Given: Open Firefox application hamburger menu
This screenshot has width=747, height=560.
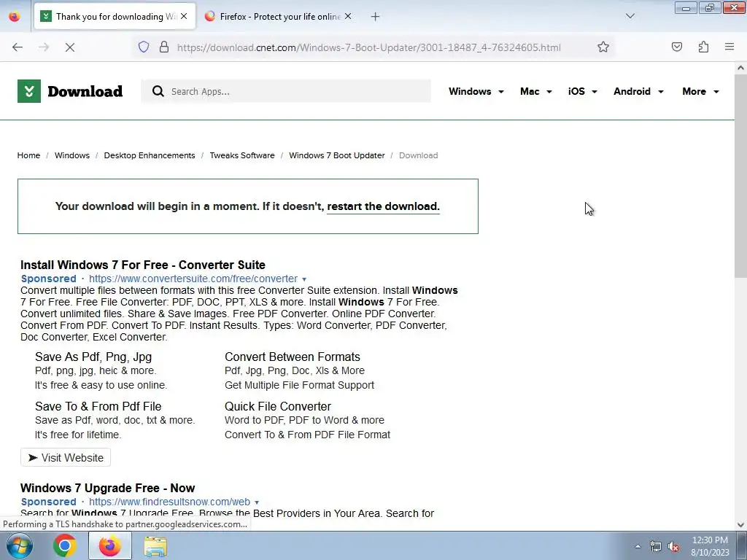Looking at the screenshot, I should tap(729, 47).
